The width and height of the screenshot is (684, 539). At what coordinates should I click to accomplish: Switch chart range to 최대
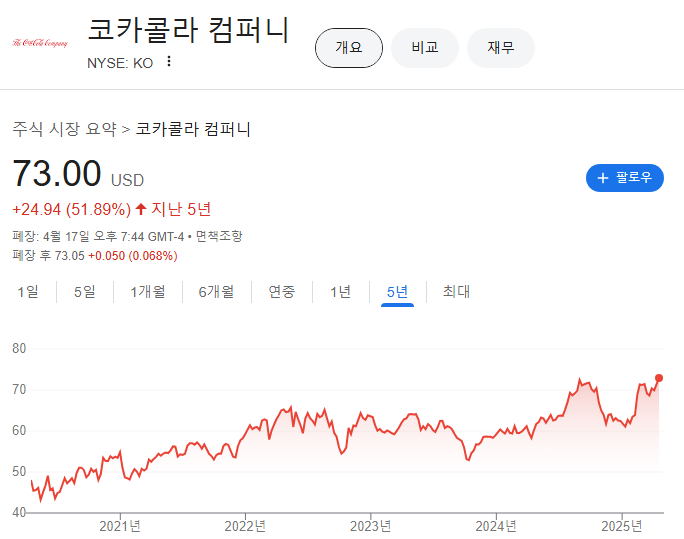(456, 292)
